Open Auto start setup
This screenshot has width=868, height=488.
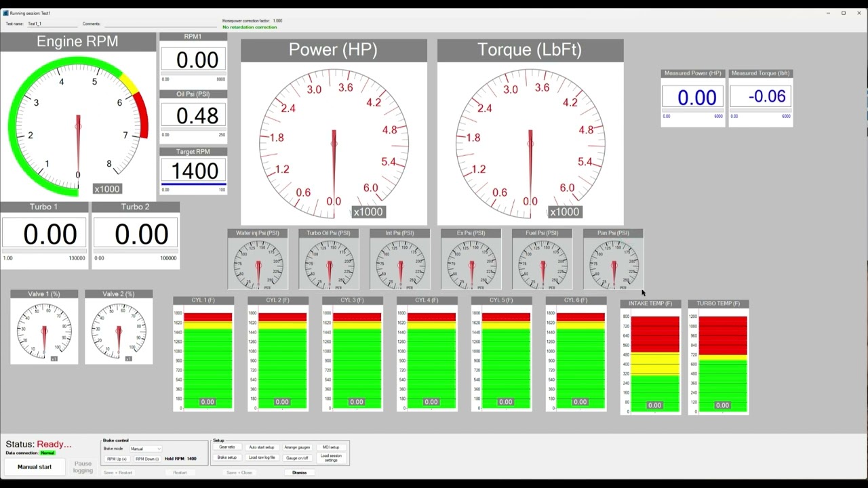click(262, 447)
